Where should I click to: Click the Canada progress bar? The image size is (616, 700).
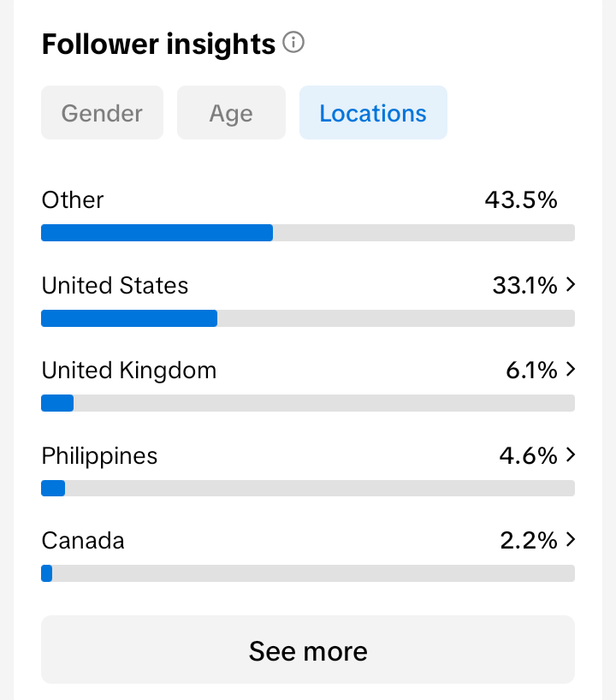pyautogui.click(x=308, y=573)
